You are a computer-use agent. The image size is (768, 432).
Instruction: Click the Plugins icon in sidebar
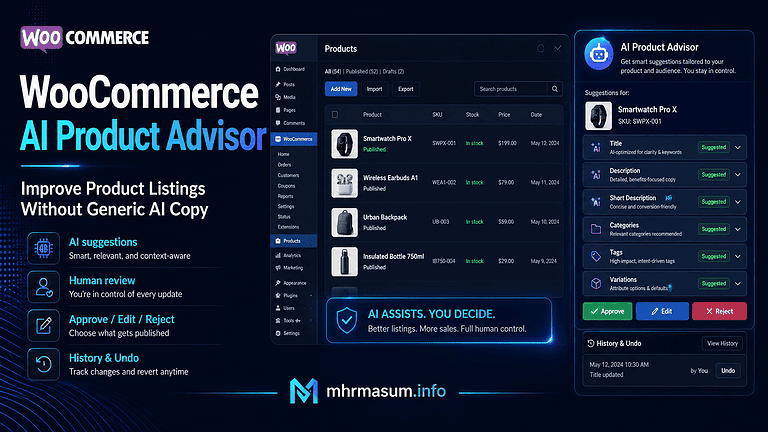[278, 295]
